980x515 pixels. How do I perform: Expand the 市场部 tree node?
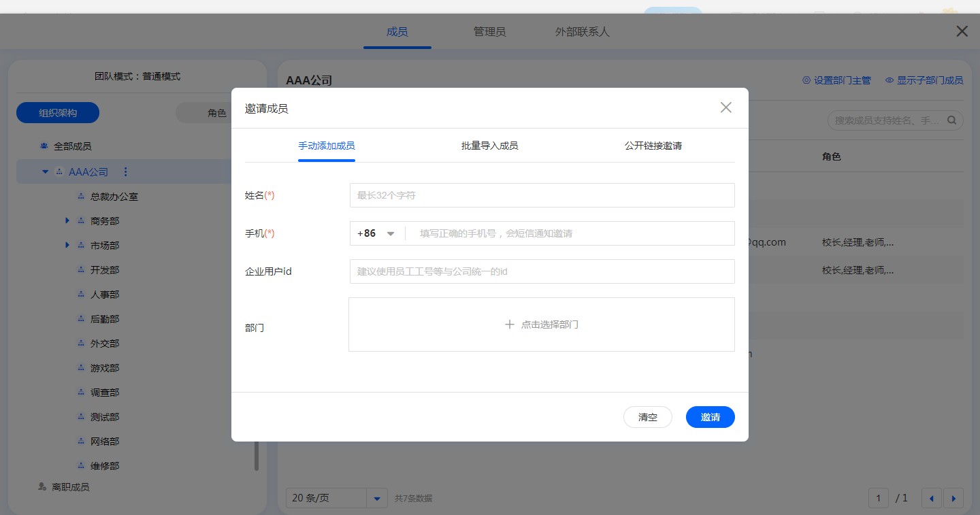click(x=67, y=246)
